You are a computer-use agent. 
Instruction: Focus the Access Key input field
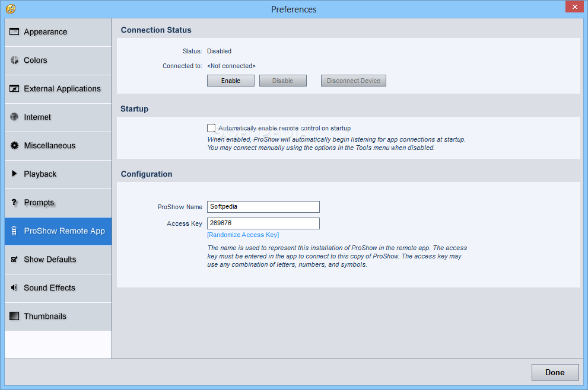pos(263,223)
